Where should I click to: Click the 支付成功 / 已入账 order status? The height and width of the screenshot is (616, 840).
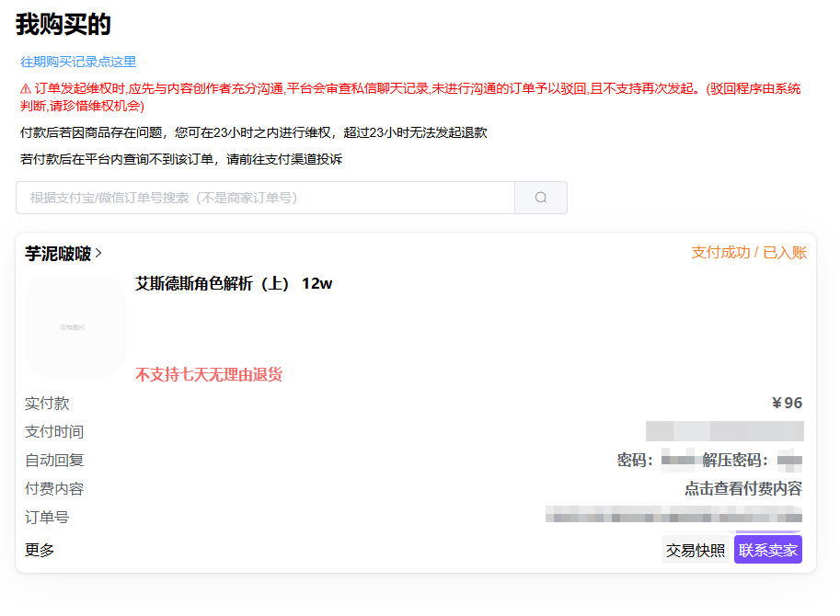tap(748, 253)
